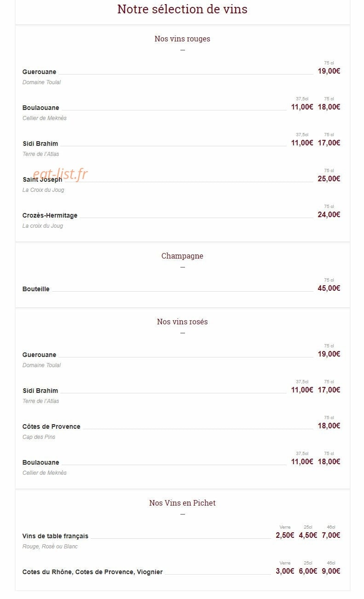This screenshot has height=599, width=364.
Task: Select the 'Nos vins rosés' section title
Action: 182,322
